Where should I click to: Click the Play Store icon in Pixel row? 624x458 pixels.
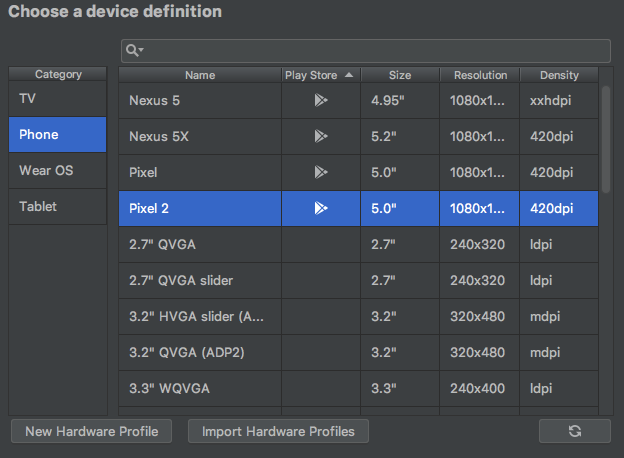coord(320,172)
